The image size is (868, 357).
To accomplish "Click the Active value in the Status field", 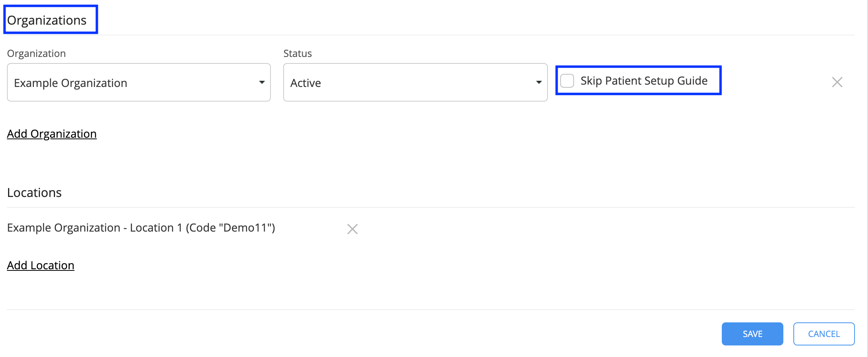I will click(x=305, y=83).
